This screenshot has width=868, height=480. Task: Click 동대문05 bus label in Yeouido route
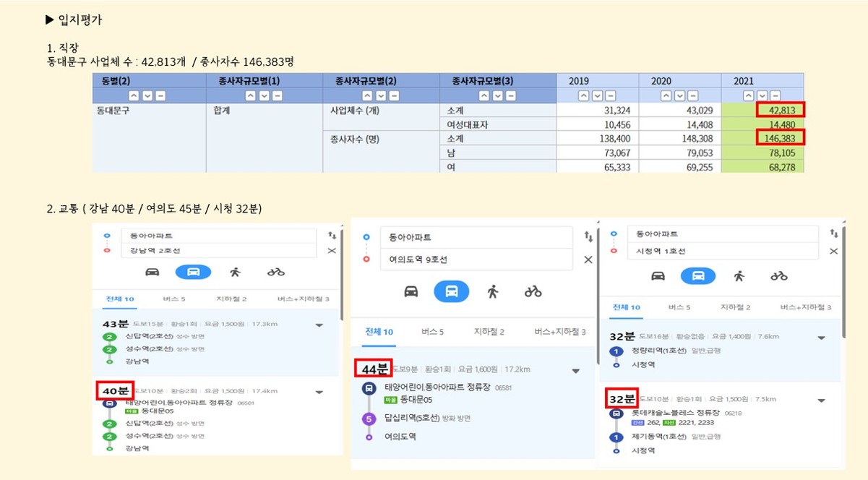tap(416, 400)
